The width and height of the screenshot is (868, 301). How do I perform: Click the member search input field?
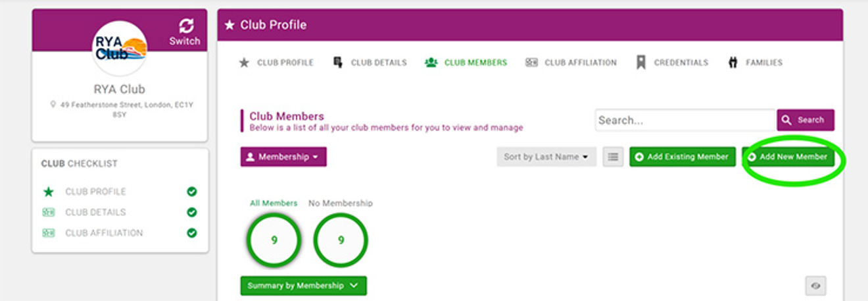(685, 121)
